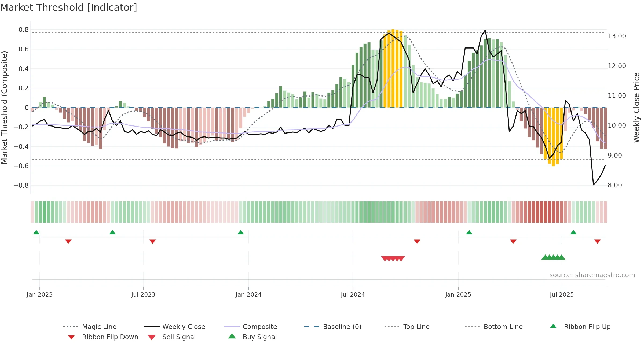Viewport: 644px width, 362px height.
Task: Click the Jul 2023 x-axis label
Action: [x=143, y=294]
